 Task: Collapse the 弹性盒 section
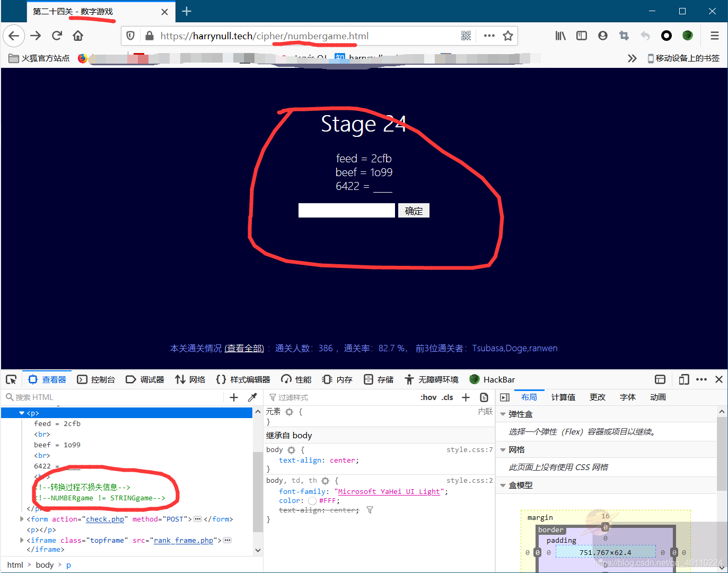(503, 414)
